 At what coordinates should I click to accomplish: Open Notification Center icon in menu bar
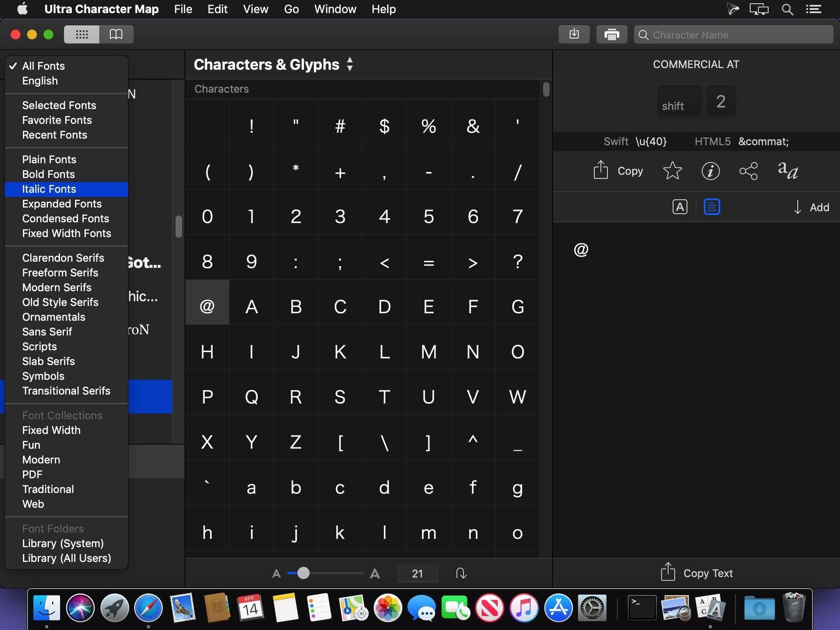coord(813,9)
